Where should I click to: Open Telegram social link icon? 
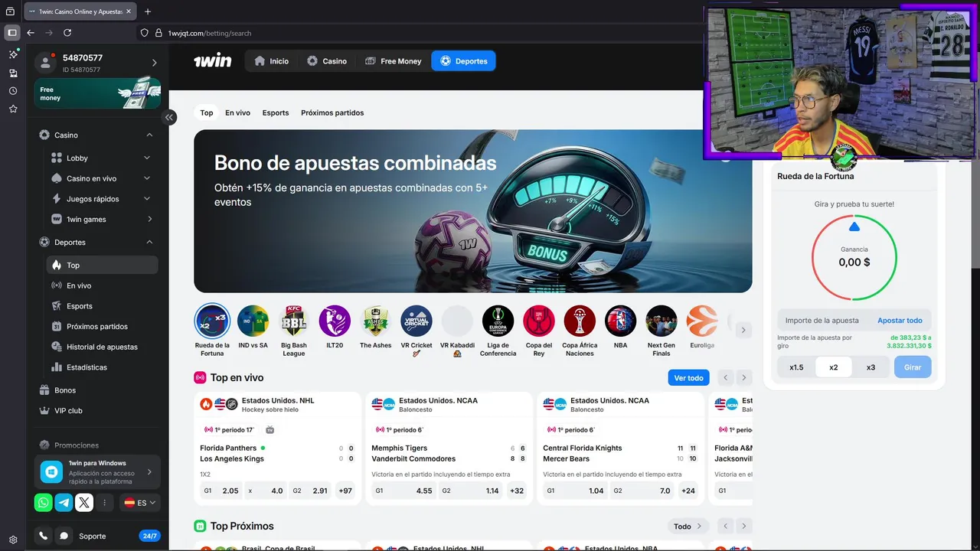(x=64, y=503)
